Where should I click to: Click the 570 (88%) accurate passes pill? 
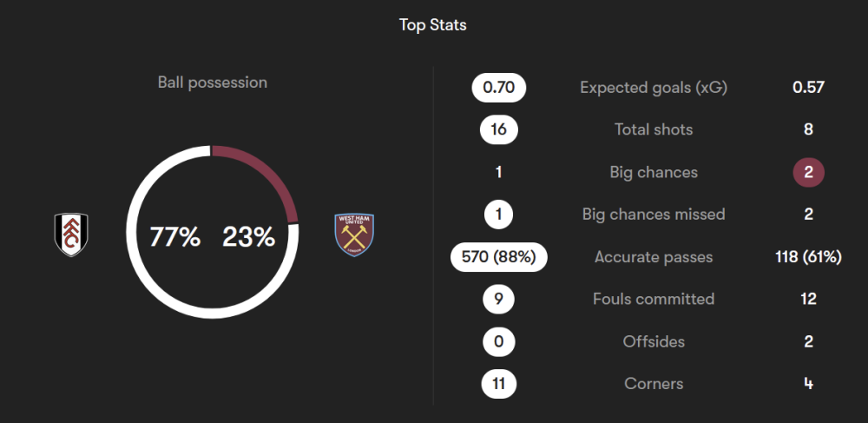[499, 257]
